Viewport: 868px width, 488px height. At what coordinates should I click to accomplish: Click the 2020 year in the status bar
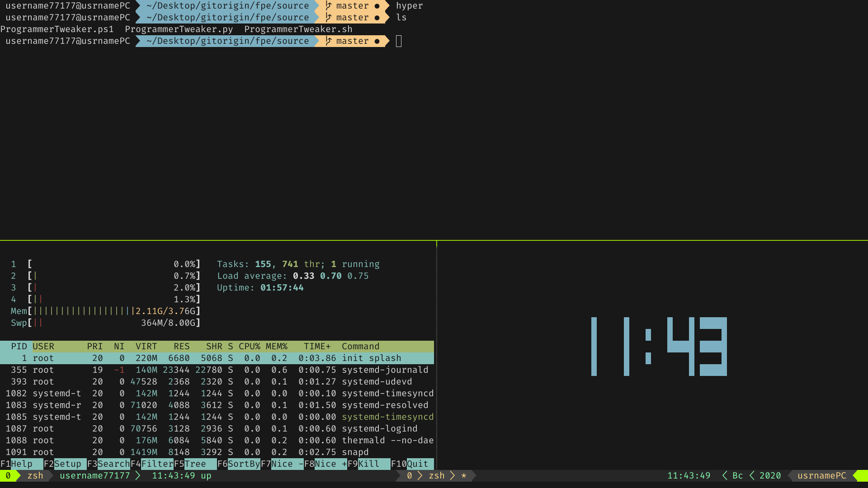pyautogui.click(x=770, y=476)
